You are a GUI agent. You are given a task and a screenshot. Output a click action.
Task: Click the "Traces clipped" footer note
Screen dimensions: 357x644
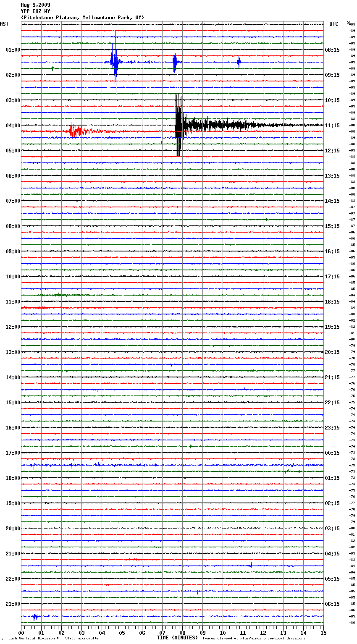point(254,639)
